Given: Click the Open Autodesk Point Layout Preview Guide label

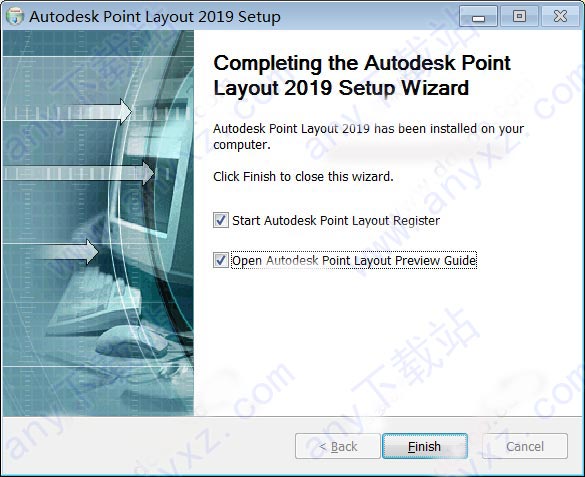Looking at the screenshot, I should pyautogui.click(x=354, y=260).
